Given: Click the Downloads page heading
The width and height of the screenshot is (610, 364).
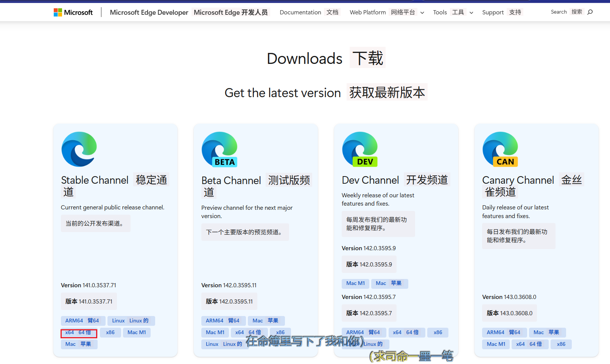Looking at the screenshot, I should pyautogui.click(x=326, y=58).
